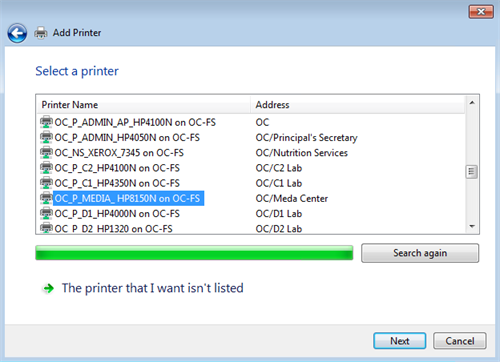Click scroll down arrow of printer list
Image resolution: width=500 pixels, height=362 pixels.
pos(472,227)
